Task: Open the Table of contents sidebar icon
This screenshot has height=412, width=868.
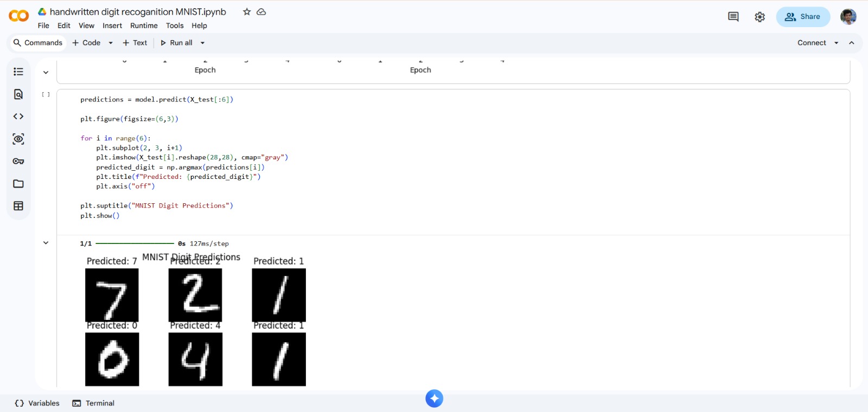Action: (x=18, y=72)
